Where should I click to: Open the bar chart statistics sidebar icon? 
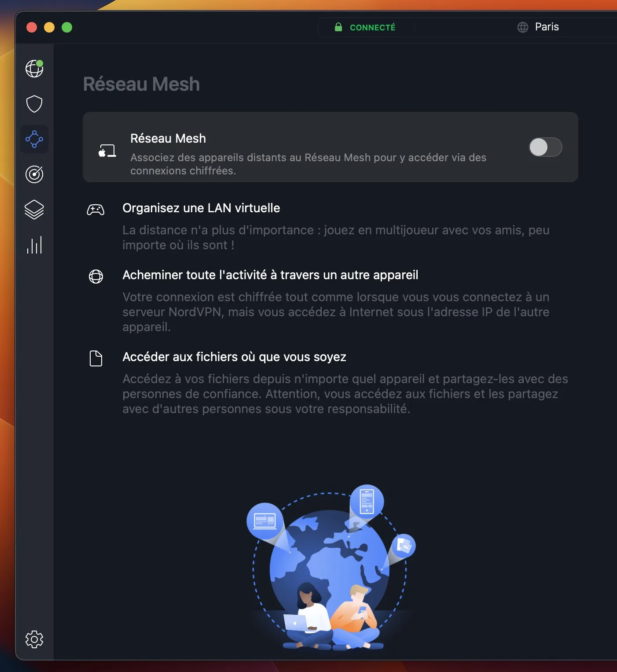pyautogui.click(x=34, y=245)
